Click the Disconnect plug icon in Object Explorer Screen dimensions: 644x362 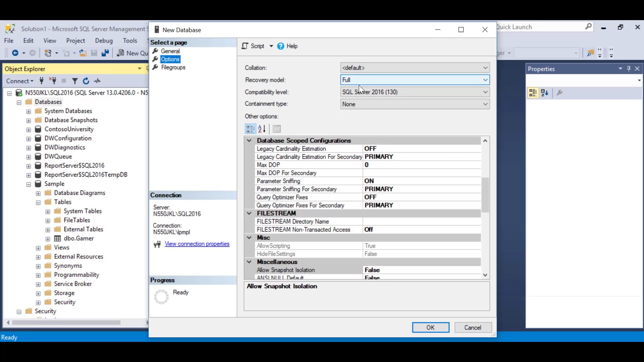53,81
